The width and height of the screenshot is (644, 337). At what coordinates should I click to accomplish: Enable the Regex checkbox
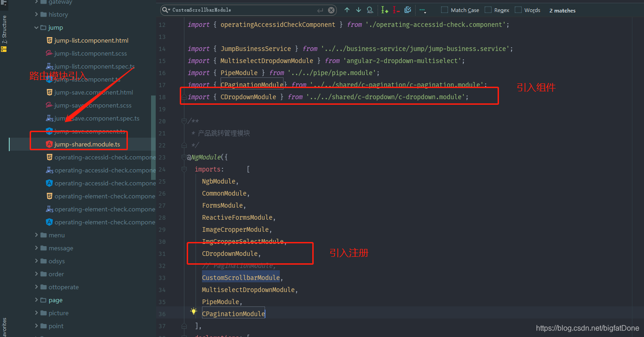tap(488, 10)
